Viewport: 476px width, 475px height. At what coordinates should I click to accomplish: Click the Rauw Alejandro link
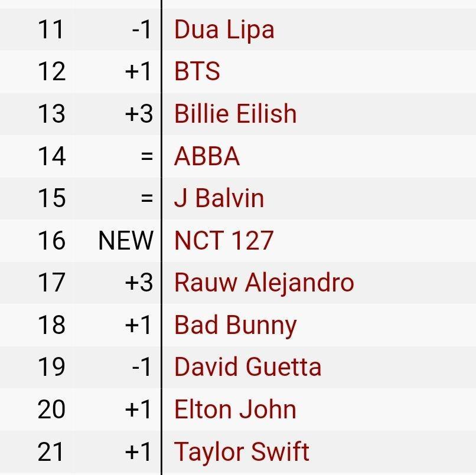(264, 283)
